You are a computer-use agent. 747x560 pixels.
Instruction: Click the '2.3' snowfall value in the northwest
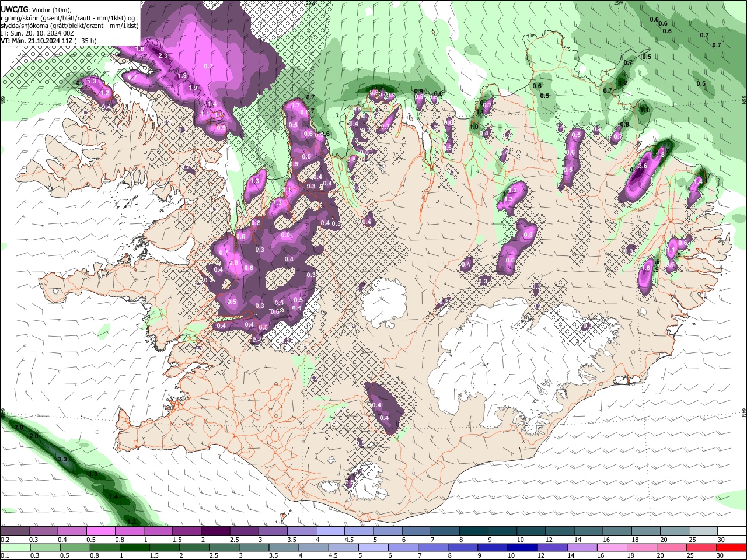[x=163, y=56]
